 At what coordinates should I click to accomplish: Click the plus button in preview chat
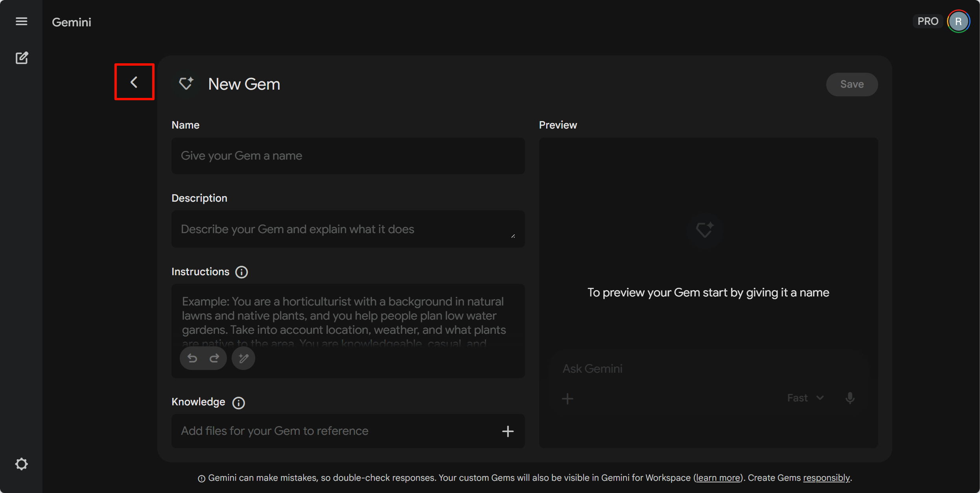[567, 399]
